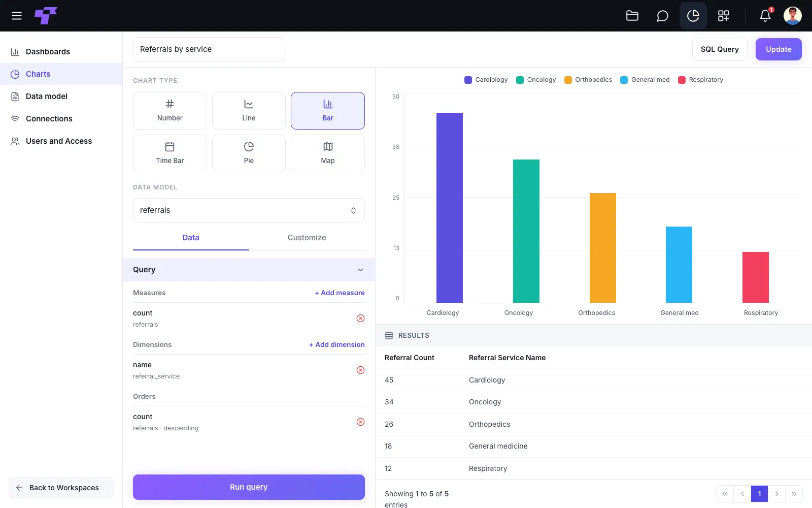
Task: Click the pie chart icon in top bar
Action: point(693,16)
